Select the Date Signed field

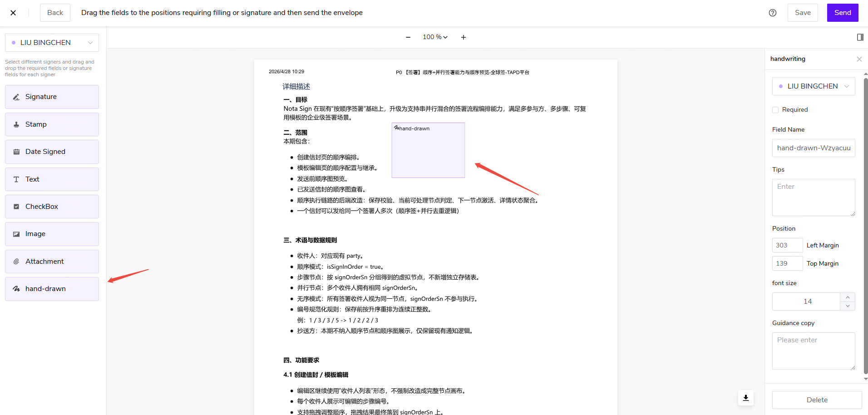pyautogui.click(x=52, y=152)
